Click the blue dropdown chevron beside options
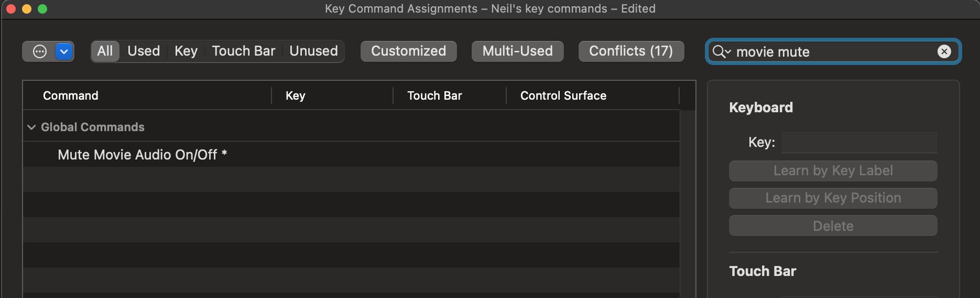 pyautogui.click(x=64, y=51)
